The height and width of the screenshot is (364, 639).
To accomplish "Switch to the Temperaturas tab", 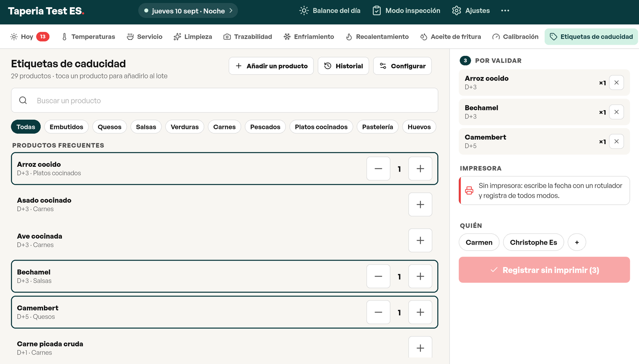I will pyautogui.click(x=88, y=37).
